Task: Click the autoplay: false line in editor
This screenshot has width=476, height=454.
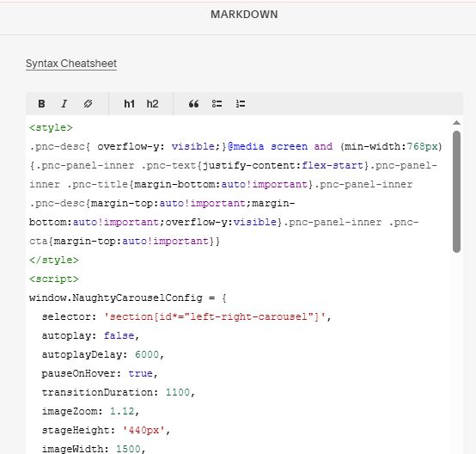Action: pyautogui.click(x=90, y=336)
